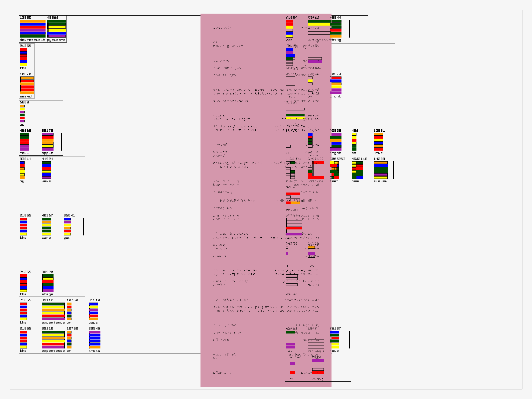The width and height of the screenshot is (532, 399).
Task: Click the word label "by"
Action: pos(22,181)
